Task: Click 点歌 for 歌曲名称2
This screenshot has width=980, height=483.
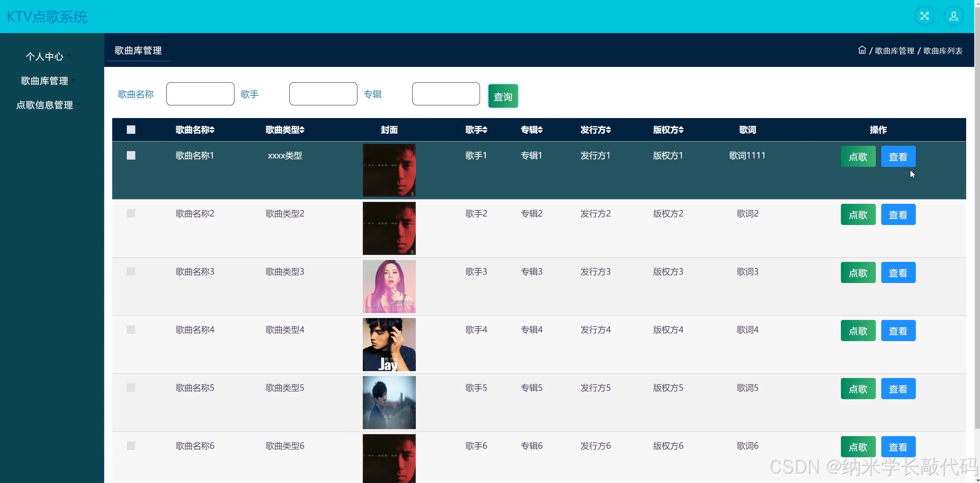Action: [858, 214]
